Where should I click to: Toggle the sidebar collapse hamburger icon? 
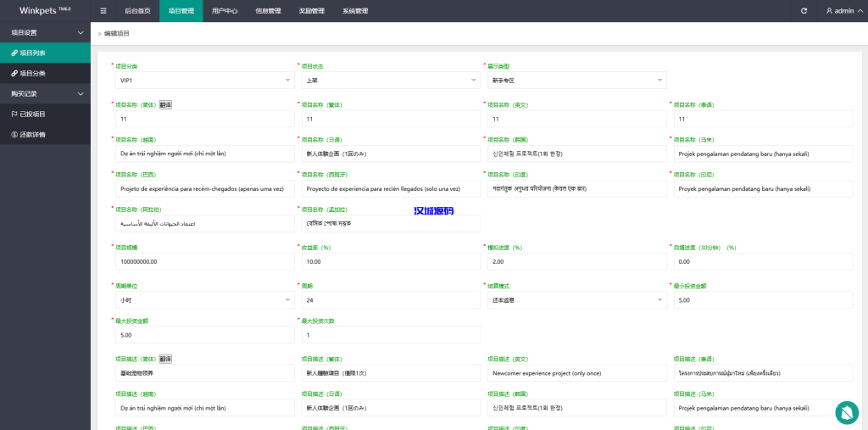tap(103, 11)
